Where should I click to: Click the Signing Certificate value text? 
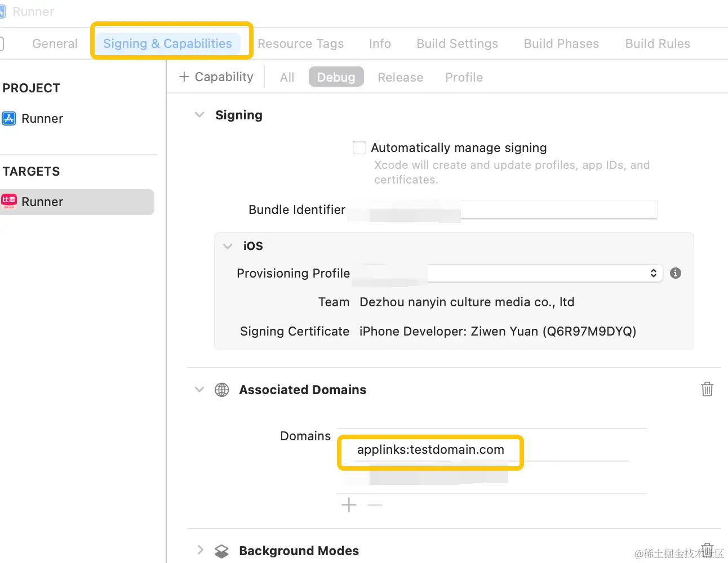498,331
